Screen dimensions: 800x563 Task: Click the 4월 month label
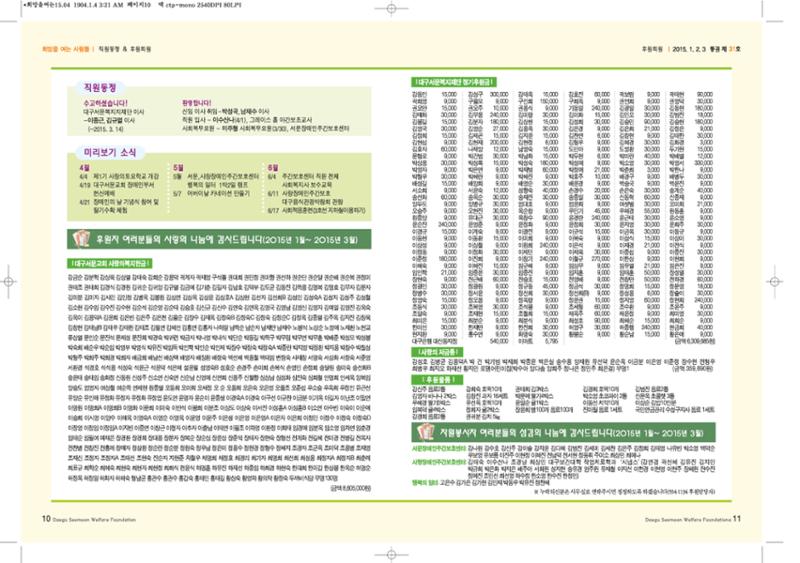click(x=84, y=167)
